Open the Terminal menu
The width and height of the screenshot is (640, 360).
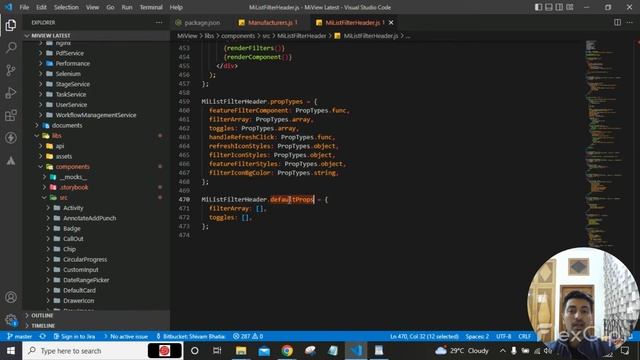pos(151,7)
